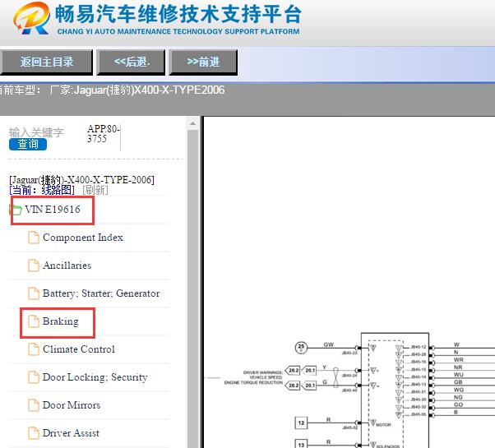Open the Ancillaries entry
Screen dimensions: 495x448
tap(67, 266)
